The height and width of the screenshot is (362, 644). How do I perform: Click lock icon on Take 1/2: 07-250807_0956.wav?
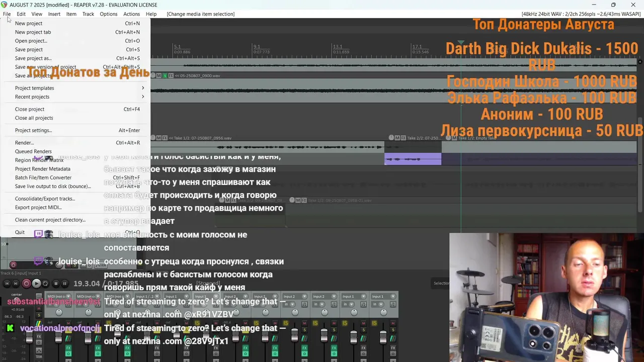(153, 138)
